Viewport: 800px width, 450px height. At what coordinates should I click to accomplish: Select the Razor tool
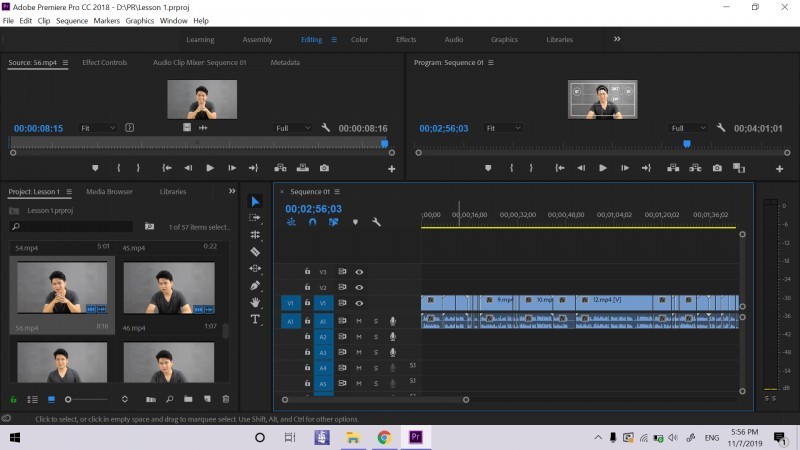tap(255, 252)
